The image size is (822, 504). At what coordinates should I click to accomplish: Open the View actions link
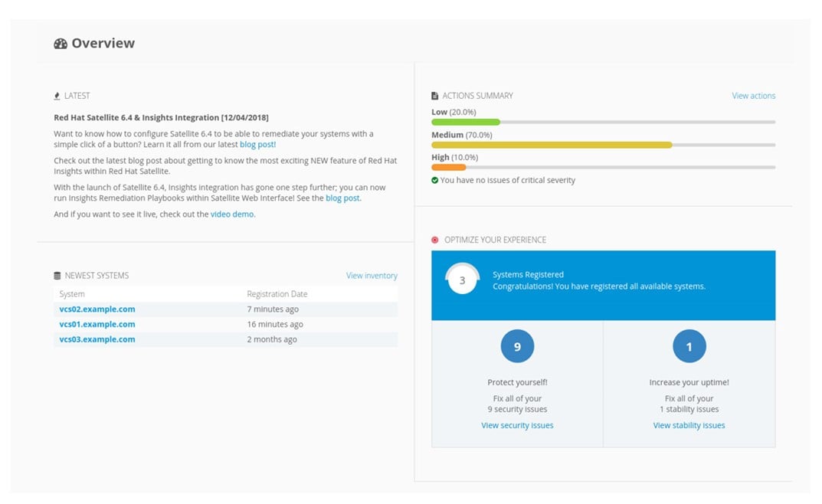click(753, 96)
